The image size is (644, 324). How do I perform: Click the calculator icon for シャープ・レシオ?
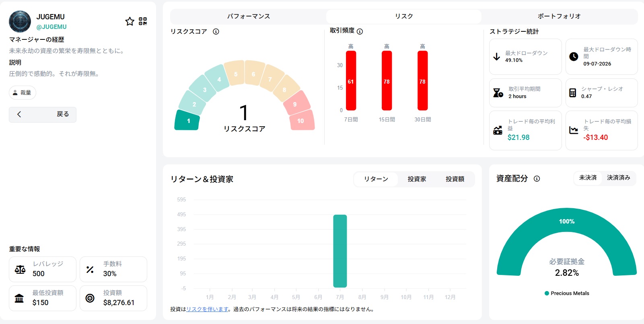572,93
